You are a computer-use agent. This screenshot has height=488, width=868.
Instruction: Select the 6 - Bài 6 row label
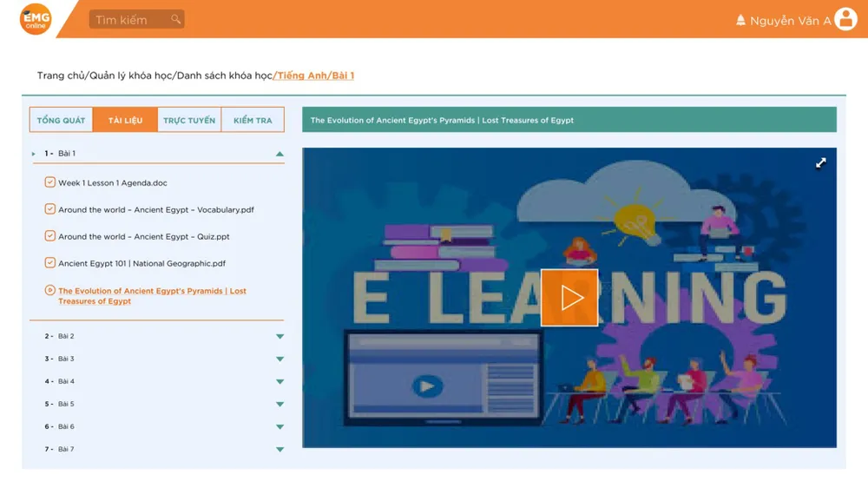pyautogui.click(x=59, y=427)
